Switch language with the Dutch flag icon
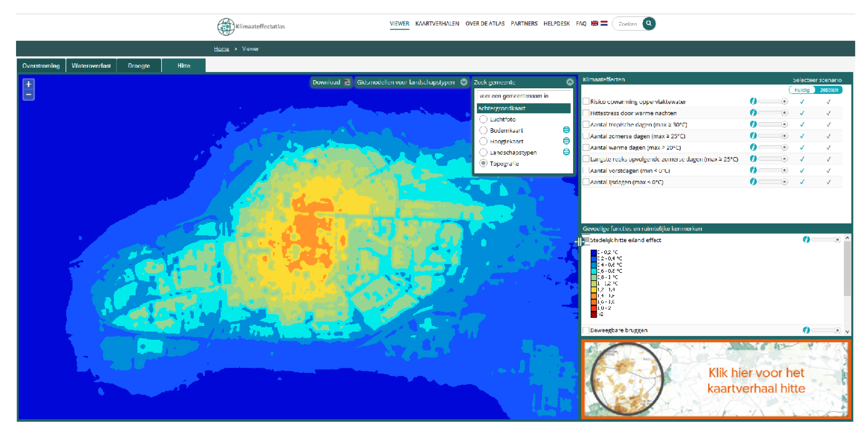 [x=604, y=23]
